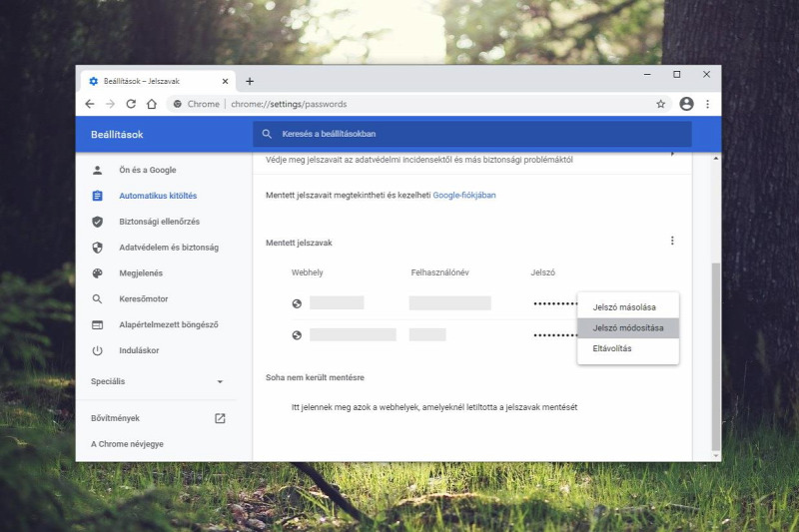Screen dimensions: 799x532
Task: Click the Felhasználónév column header
Action: coord(439,272)
